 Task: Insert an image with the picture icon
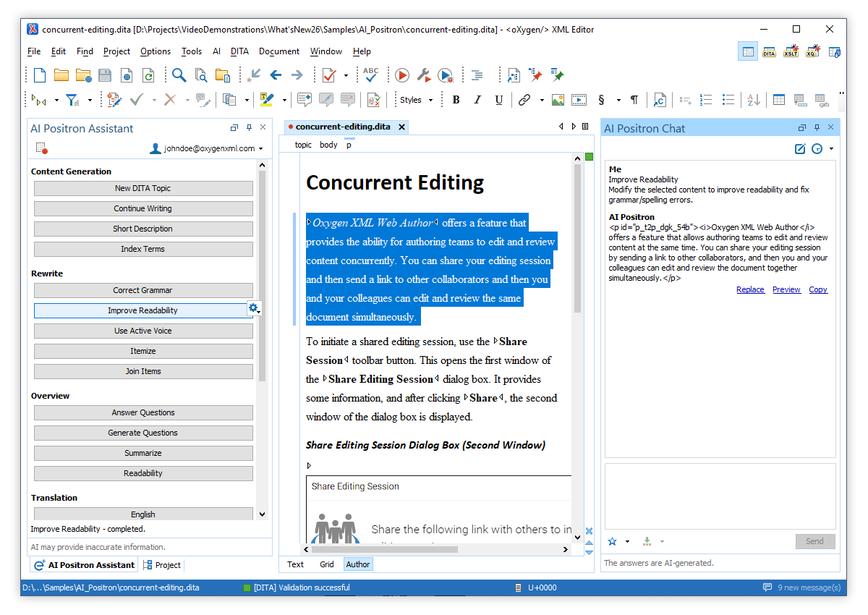coord(558,100)
